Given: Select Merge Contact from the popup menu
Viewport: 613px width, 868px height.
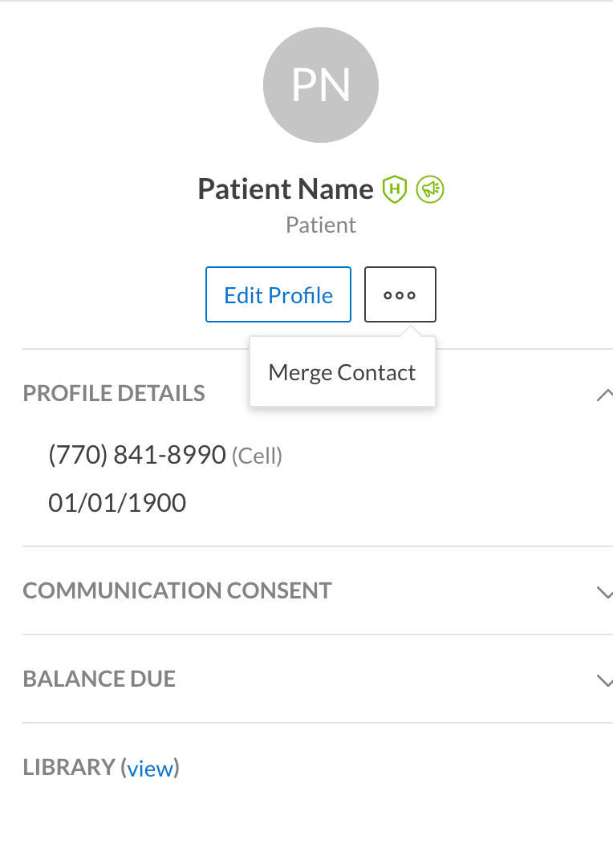Looking at the screenshot, I should coord(343,372).
